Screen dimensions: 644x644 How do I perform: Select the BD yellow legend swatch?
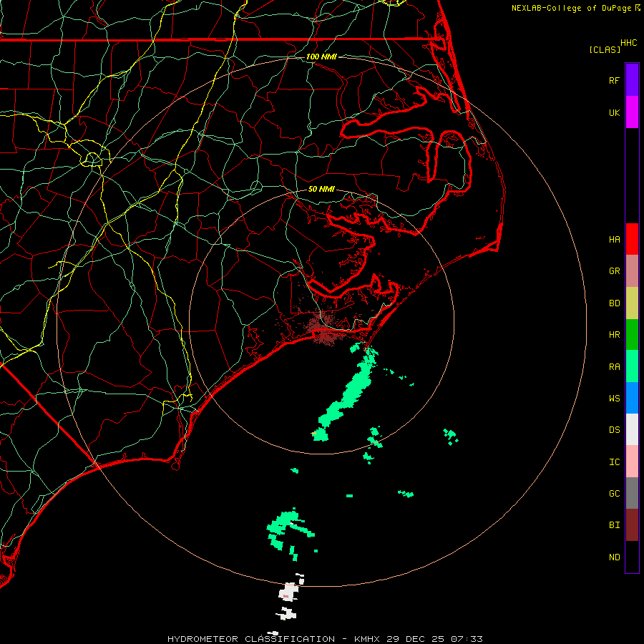[632, 303]
